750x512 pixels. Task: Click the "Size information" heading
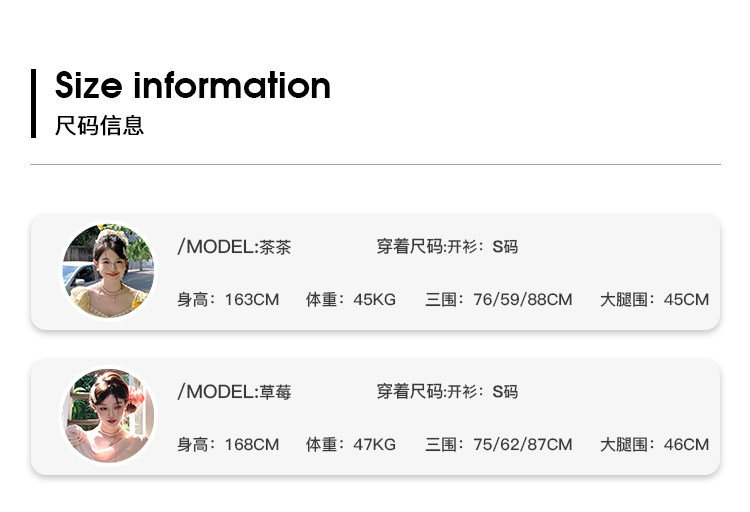click(x=192, y=86)
